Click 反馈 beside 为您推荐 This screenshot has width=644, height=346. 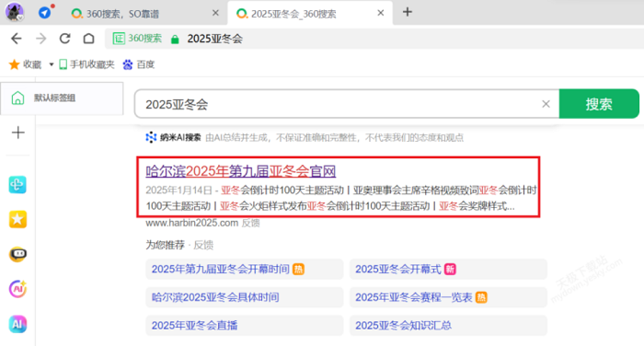point(203,246)
